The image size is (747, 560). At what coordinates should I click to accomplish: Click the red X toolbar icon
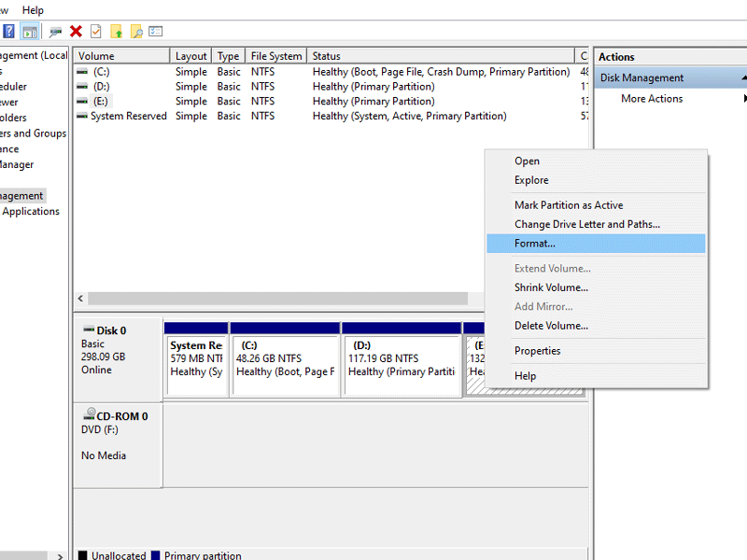78,31
